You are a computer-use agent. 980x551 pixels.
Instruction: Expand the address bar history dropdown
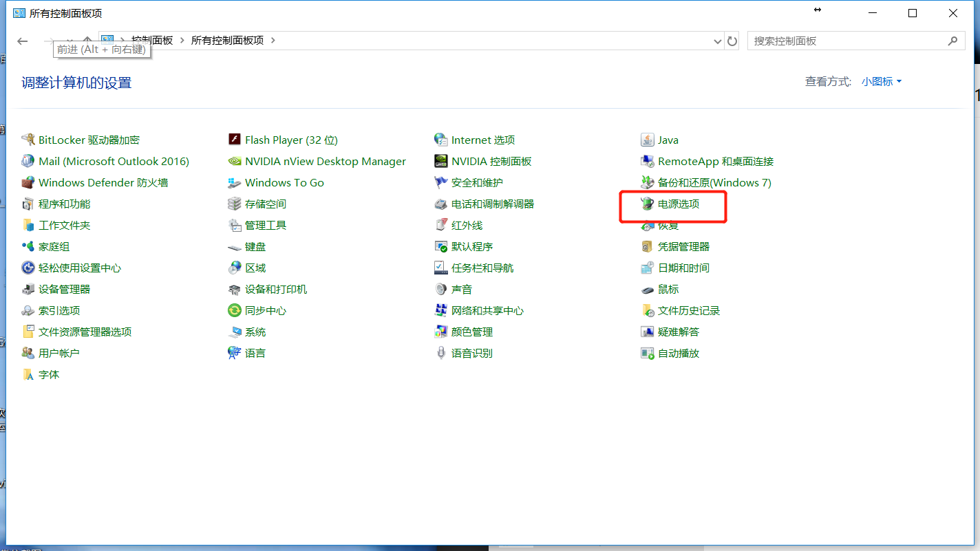pyautogui.click(x=717, y=41)
